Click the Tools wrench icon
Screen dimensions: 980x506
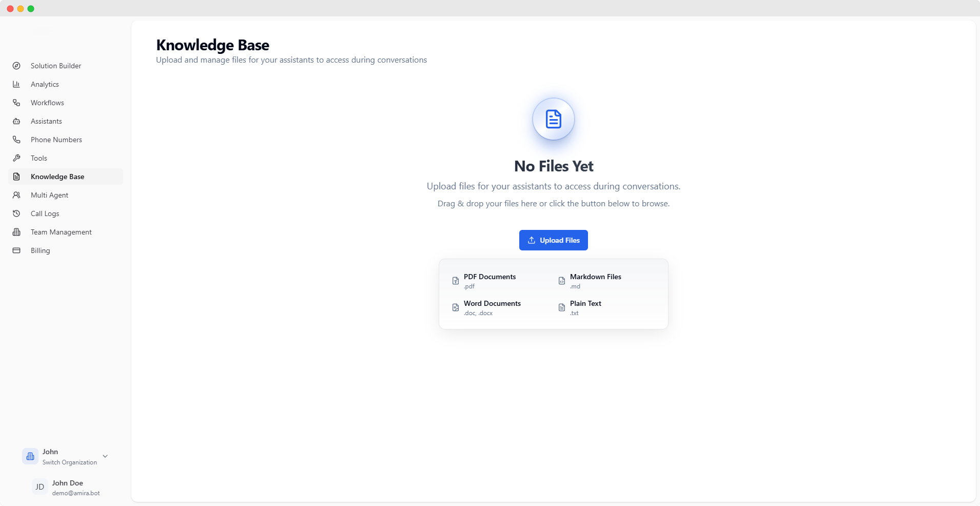[17, 158]
